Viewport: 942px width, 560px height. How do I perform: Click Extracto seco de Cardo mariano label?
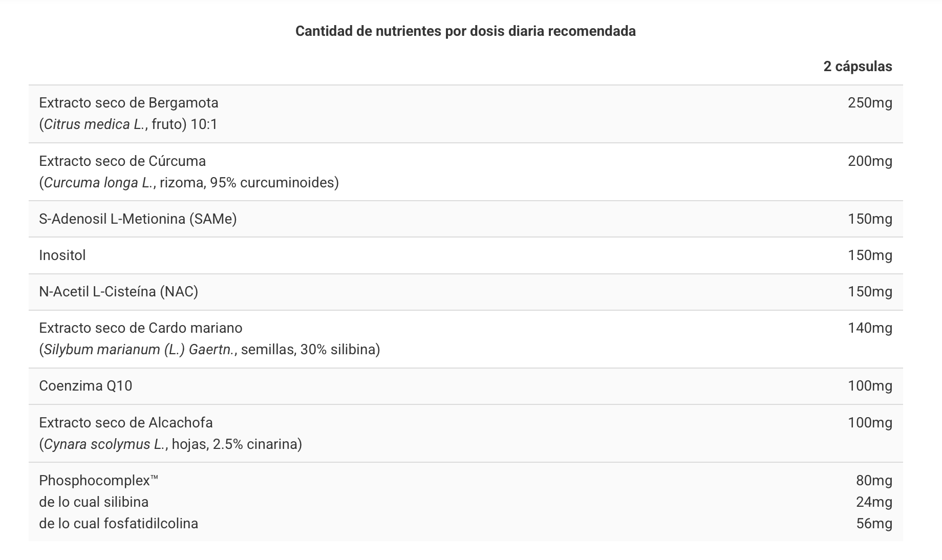point(141,328)
